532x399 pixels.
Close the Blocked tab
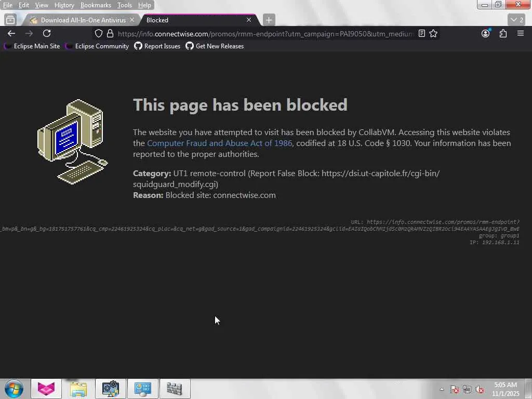pyautogui.click(x=249, y=20)
